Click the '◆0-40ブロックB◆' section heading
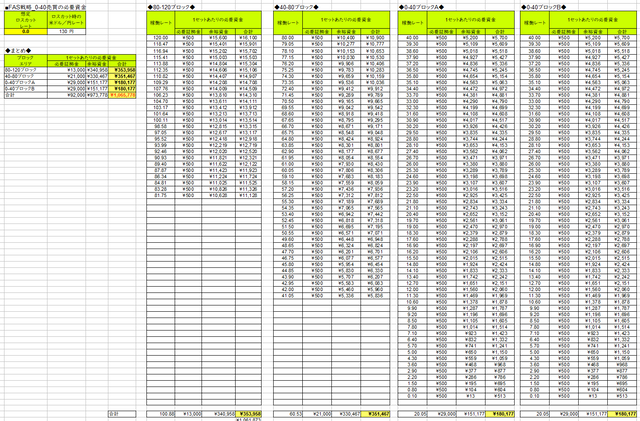Image resolution: width=640 pixels, height=421 pixels. [x=544, y=7]
